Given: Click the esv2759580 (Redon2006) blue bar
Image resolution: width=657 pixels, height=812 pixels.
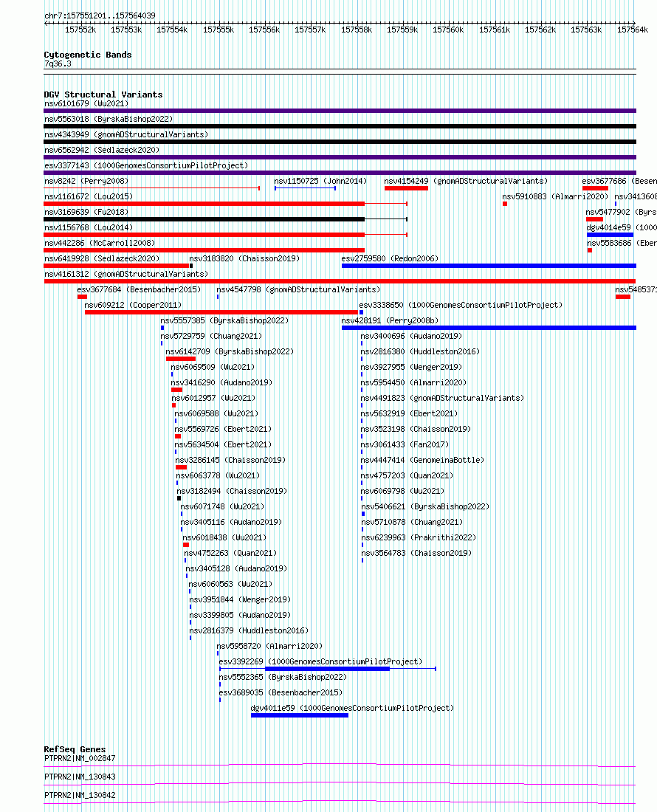Looking at the screenshot, I should pyautogui.click(x=489, y=266).
